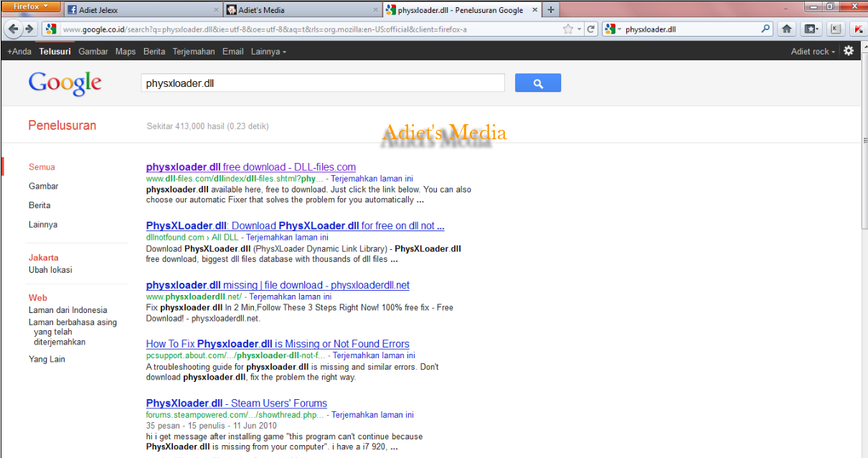Image resolution: width=868 pixels, height=458 pixels.
Task: Click the search magnifier in browser search box
Action: pos(765,29)
